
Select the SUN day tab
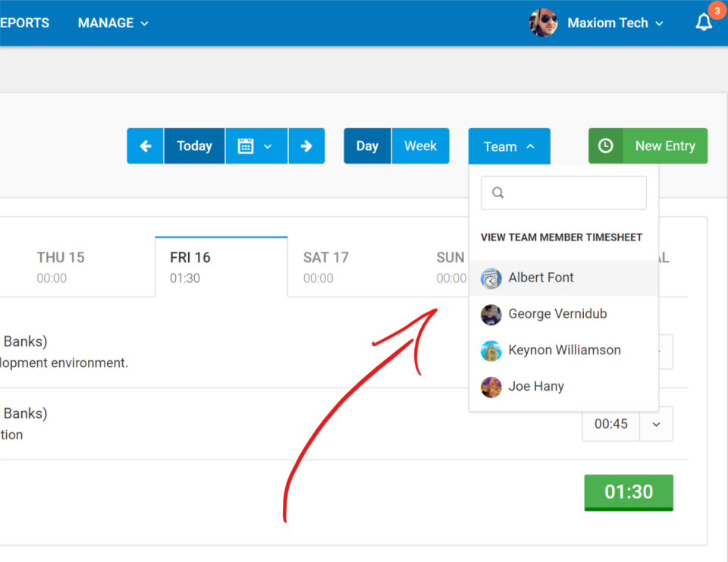click(x=450, y=267)
